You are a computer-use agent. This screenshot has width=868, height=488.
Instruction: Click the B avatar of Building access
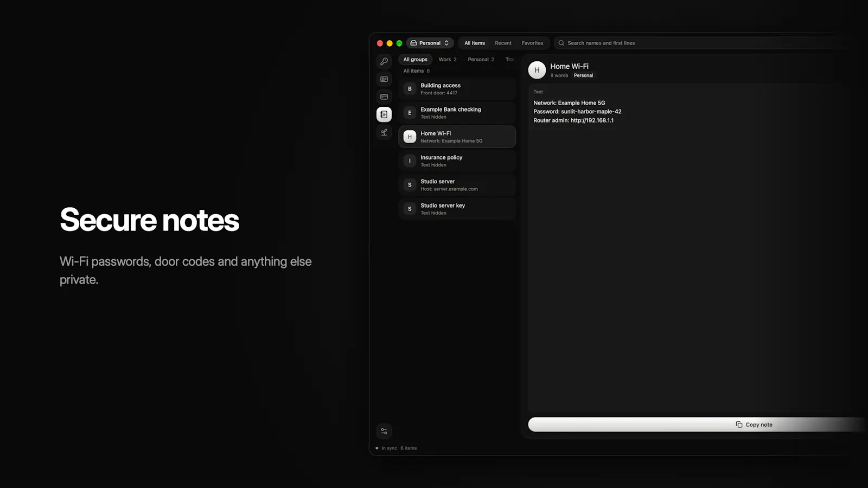coord(410,89)
